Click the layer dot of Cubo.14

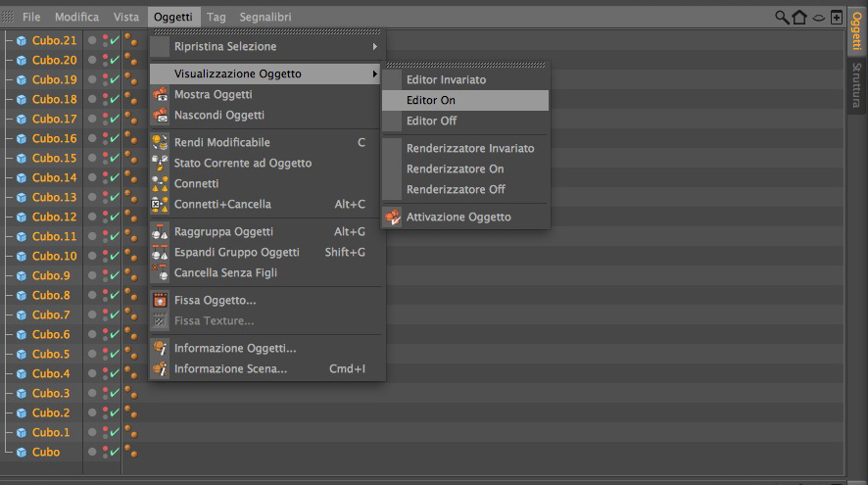[92, 177]
